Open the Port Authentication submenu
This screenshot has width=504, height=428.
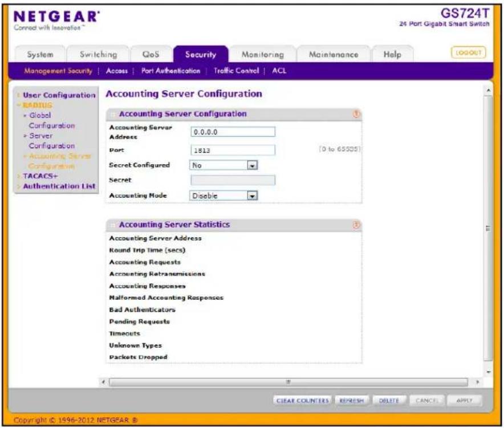click(x=170, y=71)
